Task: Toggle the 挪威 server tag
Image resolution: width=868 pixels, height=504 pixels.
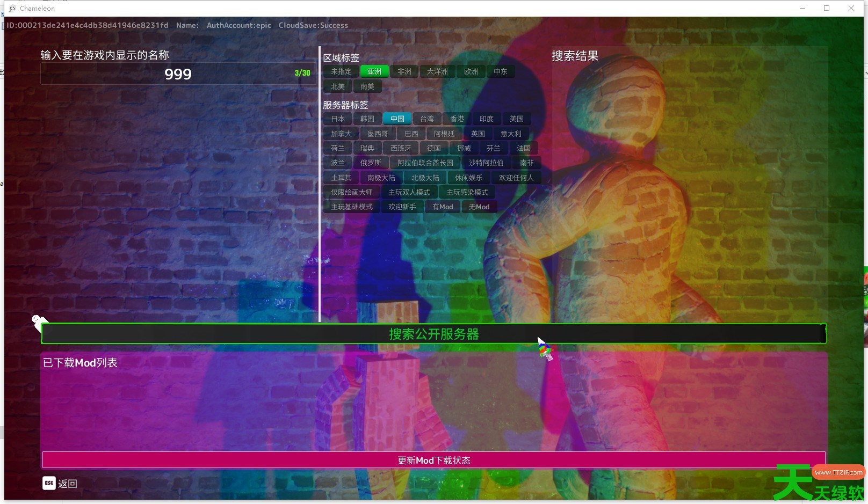Action: click(x=464, y=148)
